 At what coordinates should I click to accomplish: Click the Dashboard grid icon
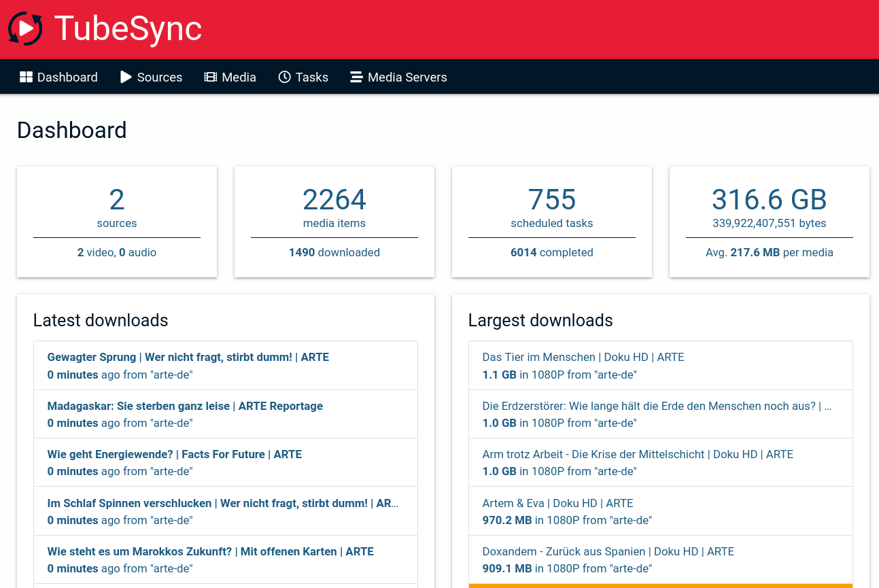(x=26, y=77)
